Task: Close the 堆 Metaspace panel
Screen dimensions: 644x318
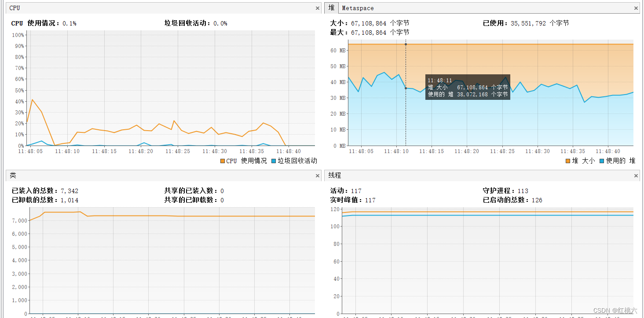Action: click(x=636, y=8)
